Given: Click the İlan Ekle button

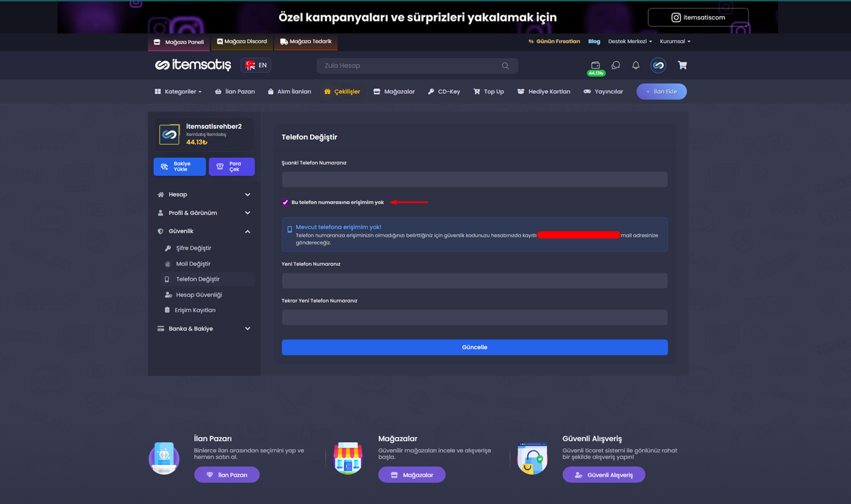Looking at the screenshot, I should [661, 92].
